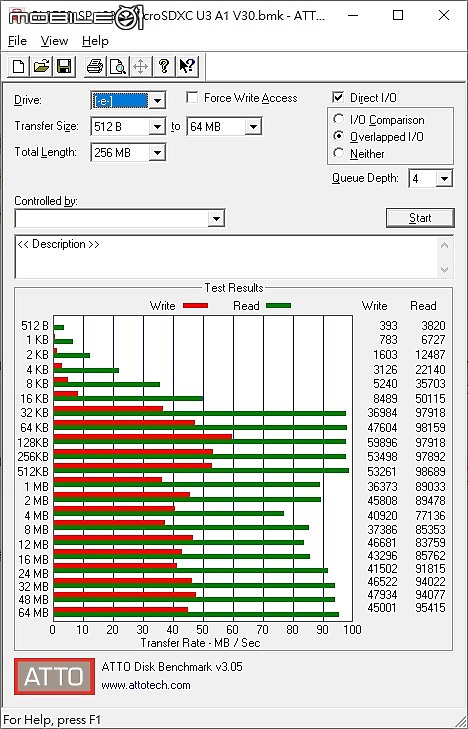Click the Start button

pyautogui.click(x=420, y=218)
